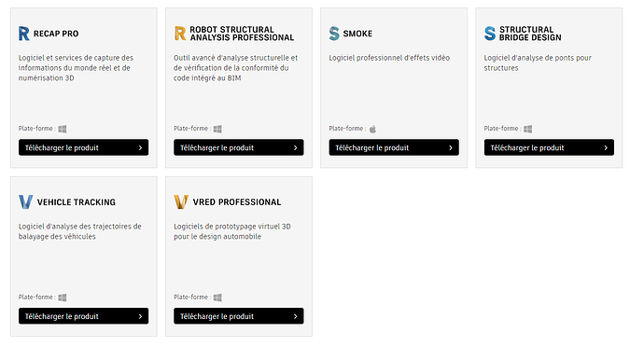This screenshot has height=360, width=644.
Task: Click the ReCap Pro blue R logo
Action: click(x=24, y=34)
